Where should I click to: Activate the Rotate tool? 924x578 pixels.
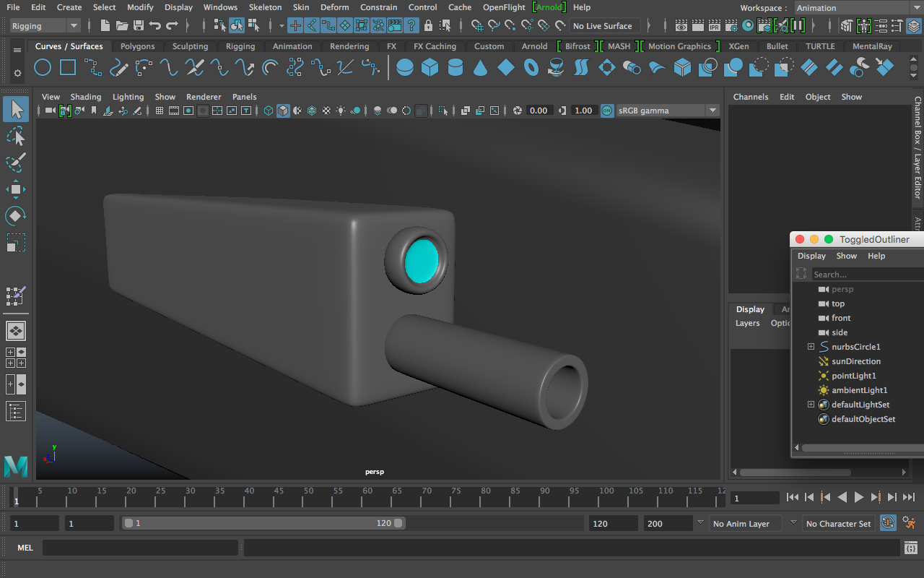pyautogui.click(x=16, y=215)
